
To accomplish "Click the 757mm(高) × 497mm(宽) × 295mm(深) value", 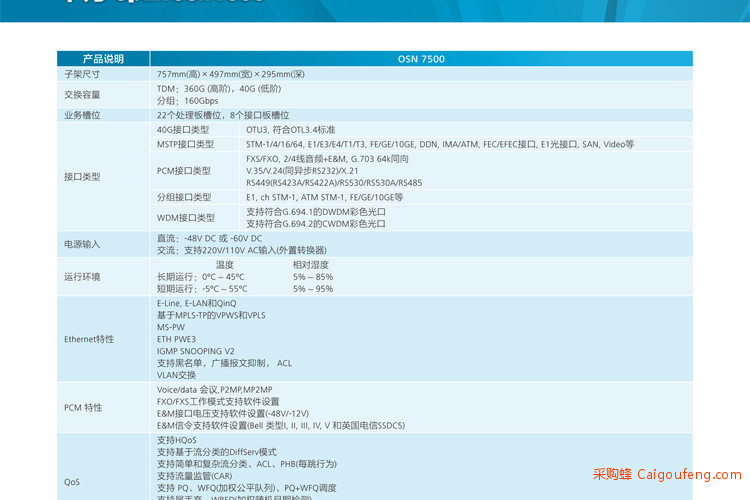I will point(231,74).
